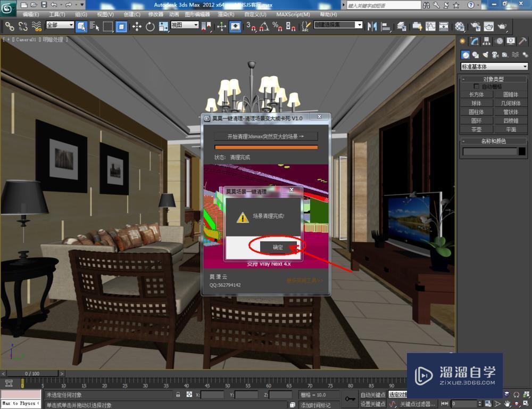Toggle Keyboard Shortcut Override button
This screenshot has height=409, width=532.
click(236, 26)
